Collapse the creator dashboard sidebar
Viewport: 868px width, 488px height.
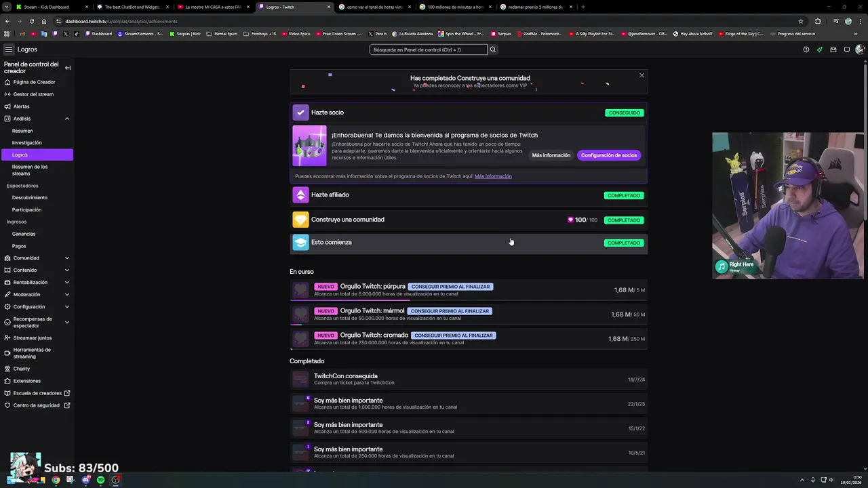pyautogui.click(x=68, y=68)
